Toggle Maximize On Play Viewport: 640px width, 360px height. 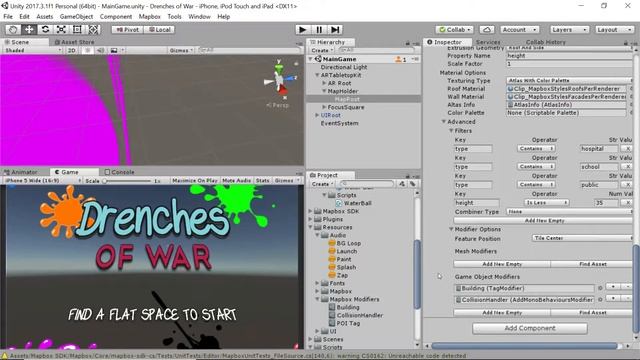pos(195,180)
